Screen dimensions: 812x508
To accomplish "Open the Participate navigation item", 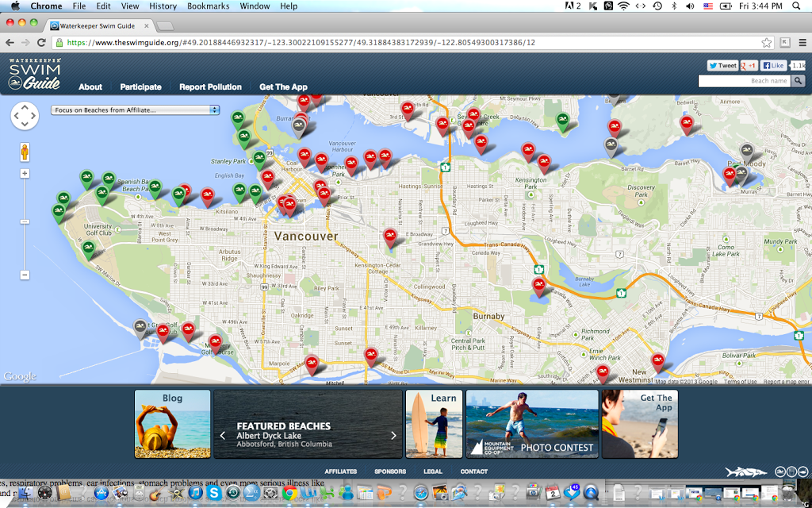I will 140,87.
